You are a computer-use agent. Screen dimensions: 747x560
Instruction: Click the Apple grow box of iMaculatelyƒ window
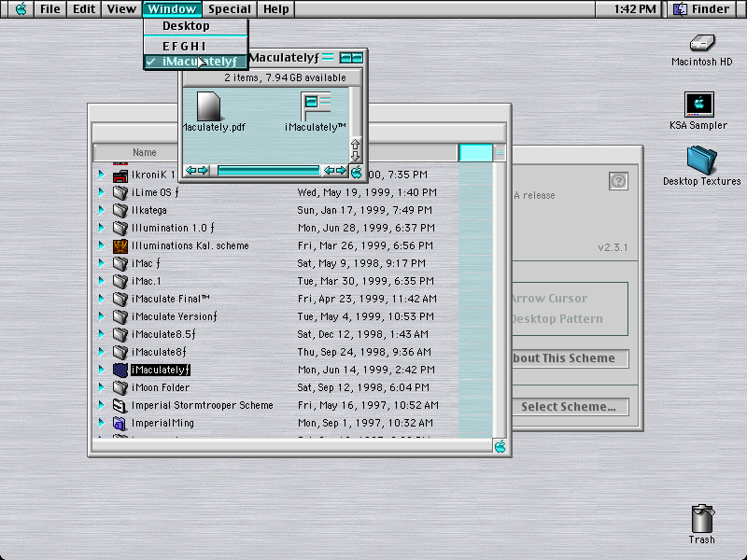[x=356, y=172]
